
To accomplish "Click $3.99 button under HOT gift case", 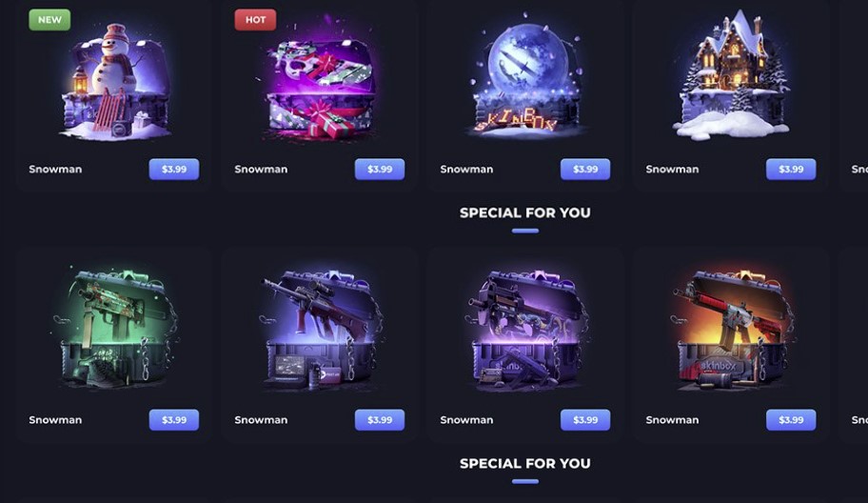I will pos(380,170).
